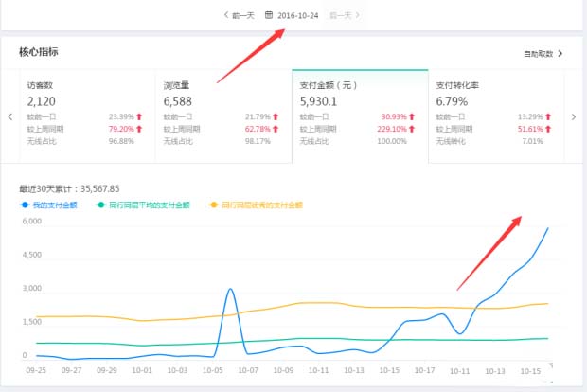587x392 pixels.
Task: Click the blue line's peak near 10-06
Action: (231, 290)
